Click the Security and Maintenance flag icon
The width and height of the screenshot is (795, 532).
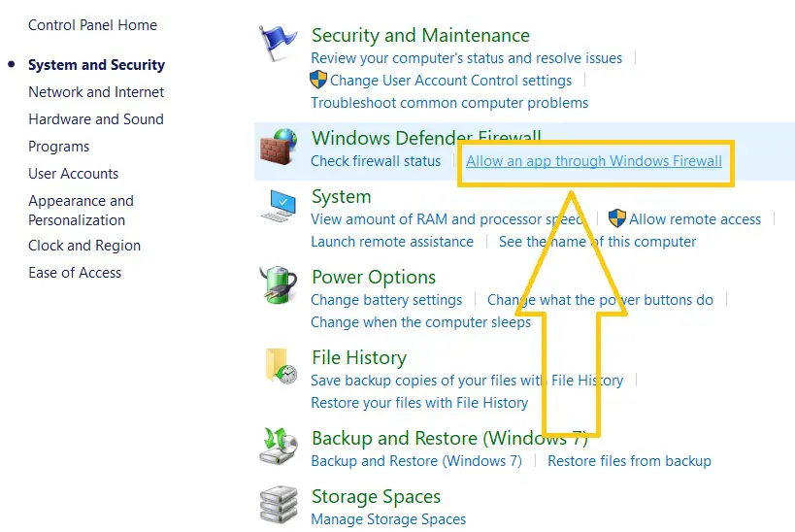(278, 44)
